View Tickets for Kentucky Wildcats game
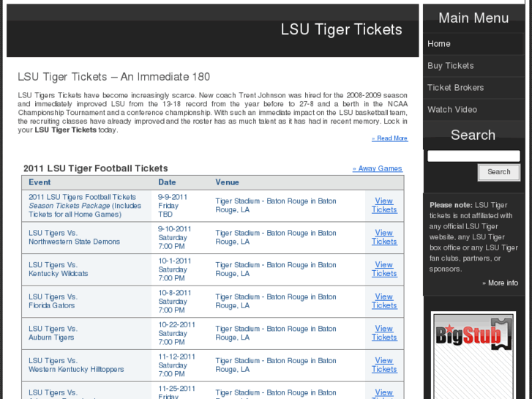The height and width of the screenshot is (399, 532). 384,269
